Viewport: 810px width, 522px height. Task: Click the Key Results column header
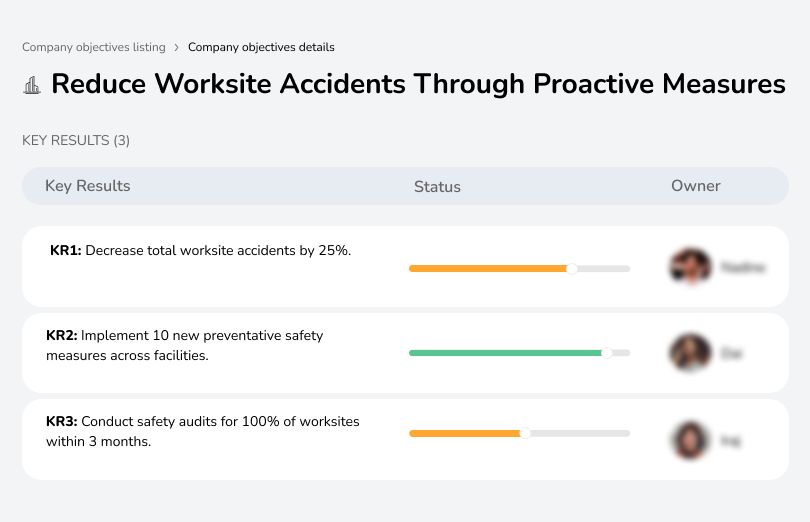pyautogui.click(x=88, y=186)
